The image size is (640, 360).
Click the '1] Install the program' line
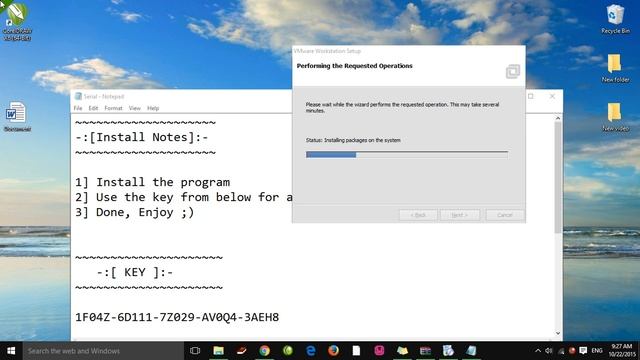[x=153, y=182]
